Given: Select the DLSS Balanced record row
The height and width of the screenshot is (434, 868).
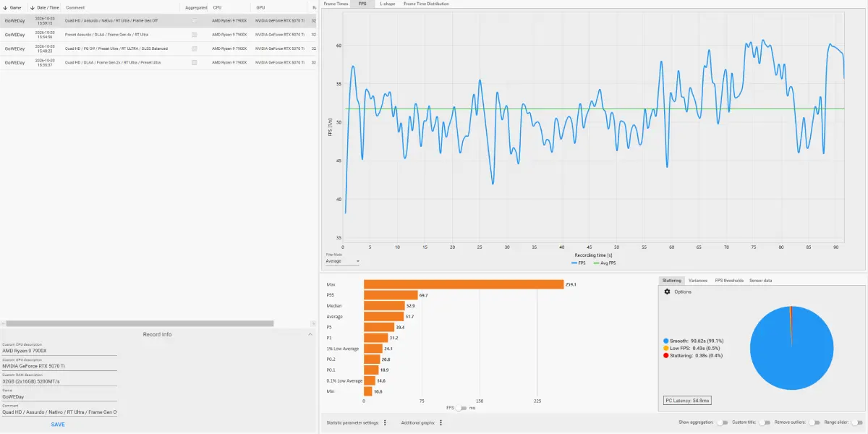Looking at the screenshot, I should pos(158,48).
